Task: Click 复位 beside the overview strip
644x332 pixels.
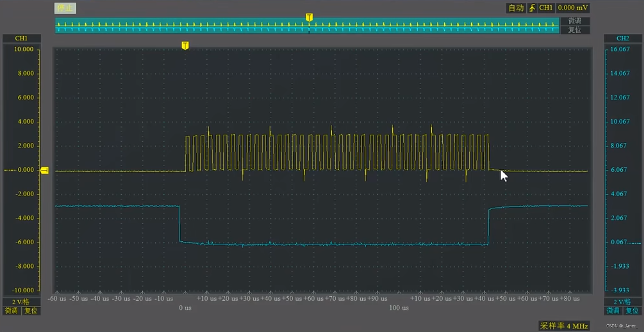Action: (x=575, y=30)
